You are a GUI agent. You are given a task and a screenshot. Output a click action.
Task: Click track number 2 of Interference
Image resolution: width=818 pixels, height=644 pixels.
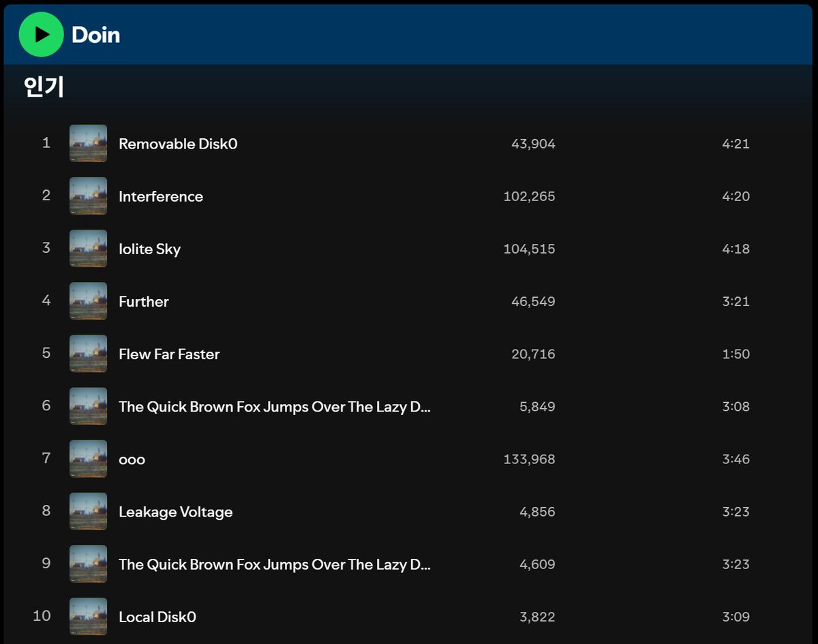tap(46, 196)
